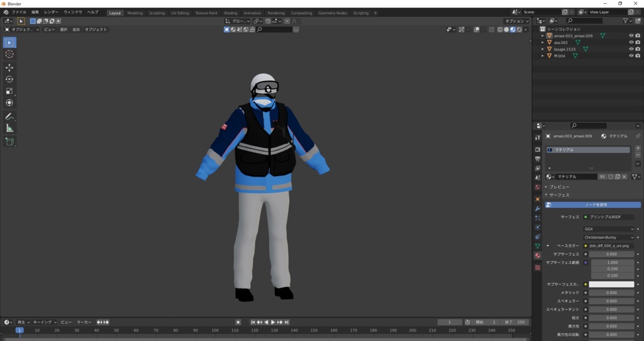This screenshot has width=644, height=341.
Task: Open the World properties tab
Action: [538, 187]
